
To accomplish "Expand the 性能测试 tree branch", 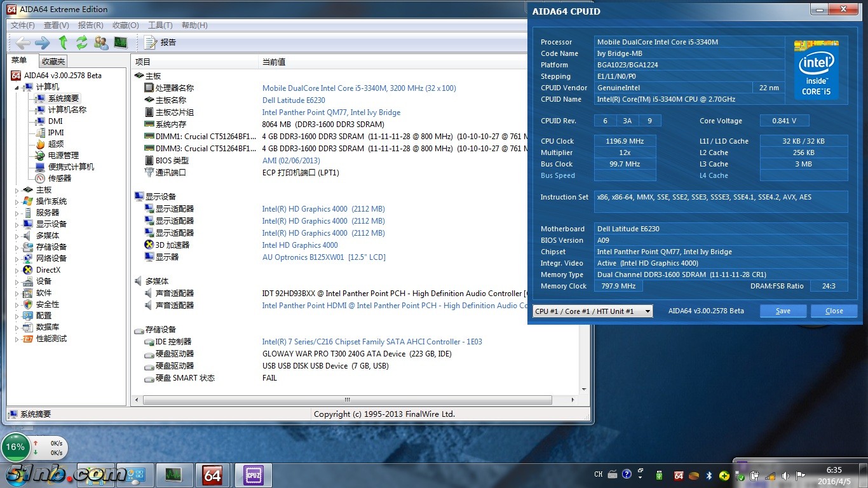I will point(18,339).
